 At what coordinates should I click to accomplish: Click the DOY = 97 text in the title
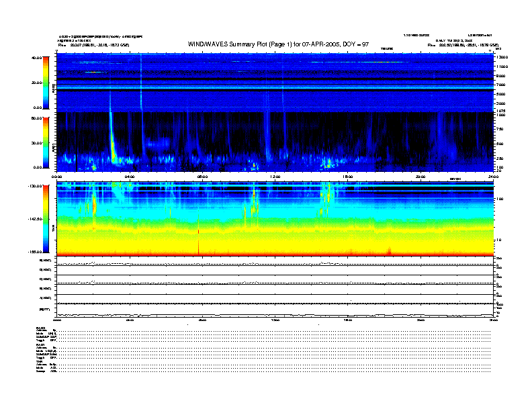pyautogui.click(x=355, y=44)
